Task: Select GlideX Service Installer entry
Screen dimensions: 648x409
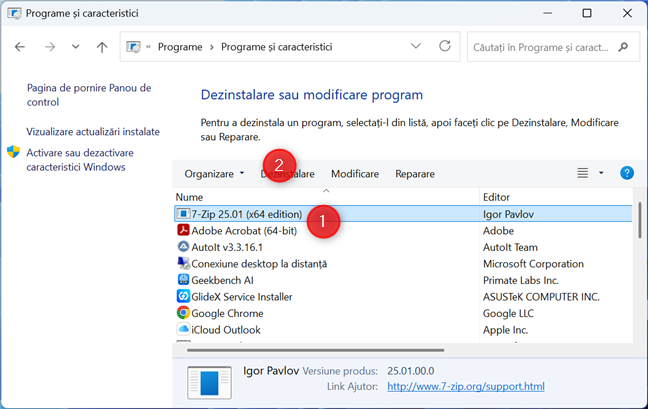Action: 242,297
